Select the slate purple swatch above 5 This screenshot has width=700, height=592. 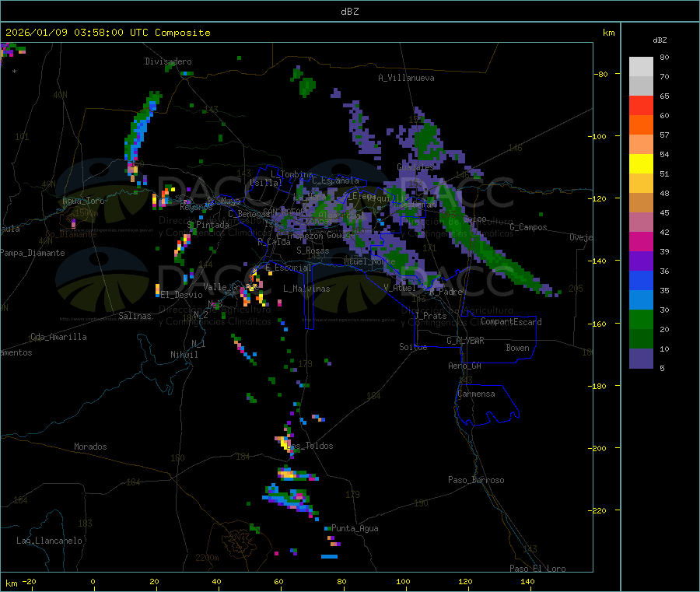641,358
